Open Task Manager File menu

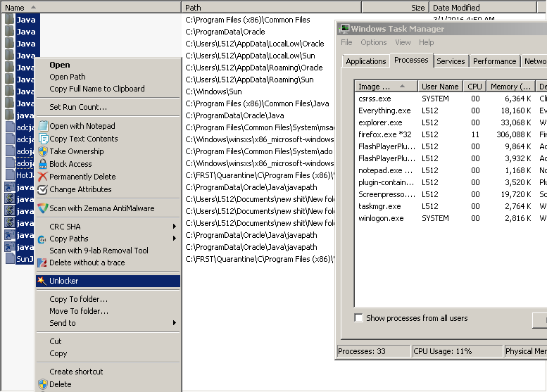click(x=346, y=42)
